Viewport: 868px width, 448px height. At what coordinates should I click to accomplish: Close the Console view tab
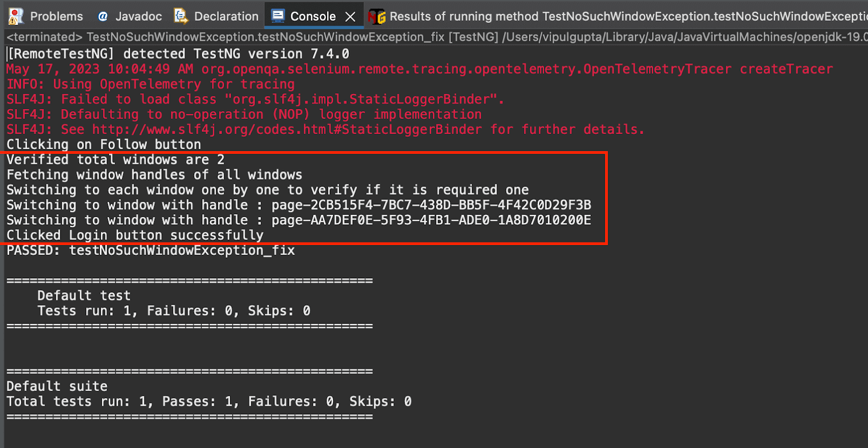(x=350, y=17)
